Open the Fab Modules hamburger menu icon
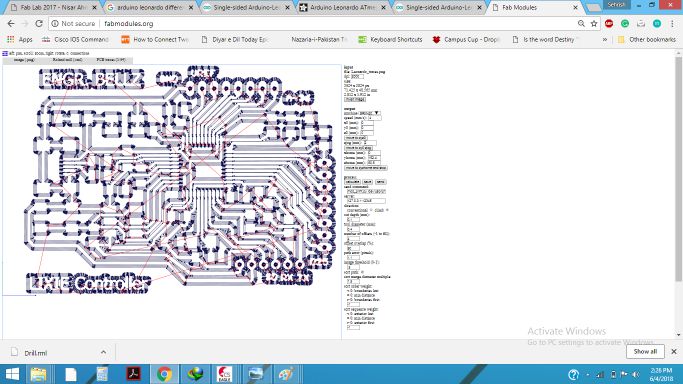Viewport: 683px width, 384px height. pyautogui.click(x=5, y=54)
